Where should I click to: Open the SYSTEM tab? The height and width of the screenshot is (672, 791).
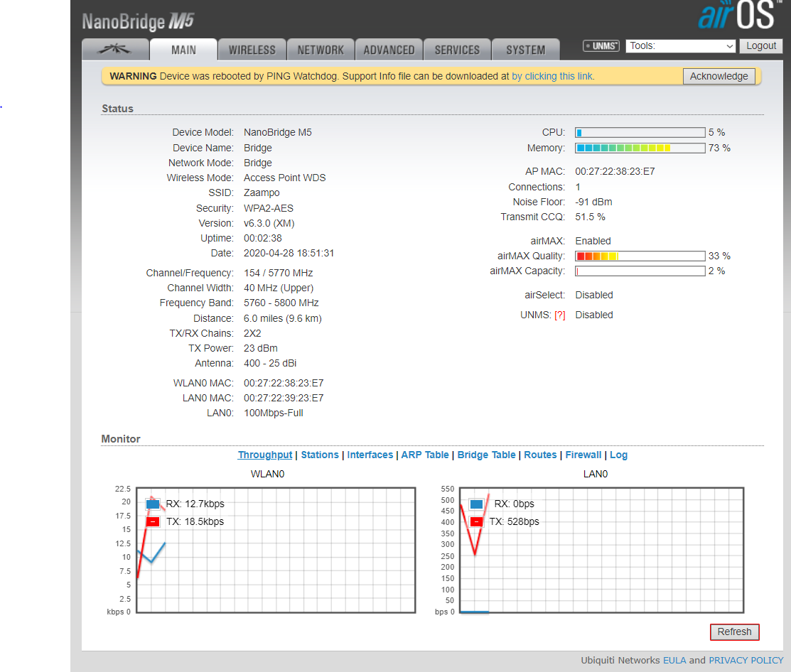[x=526, y=50]
